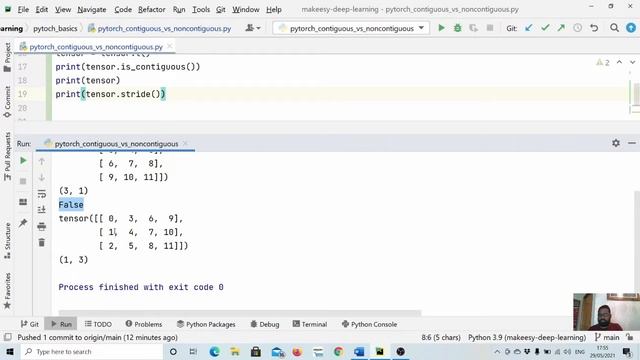Image resolution: width=640 pixels, height=360 pixels.
Task: Open the Debug tool window
Action: click(265, 324)
